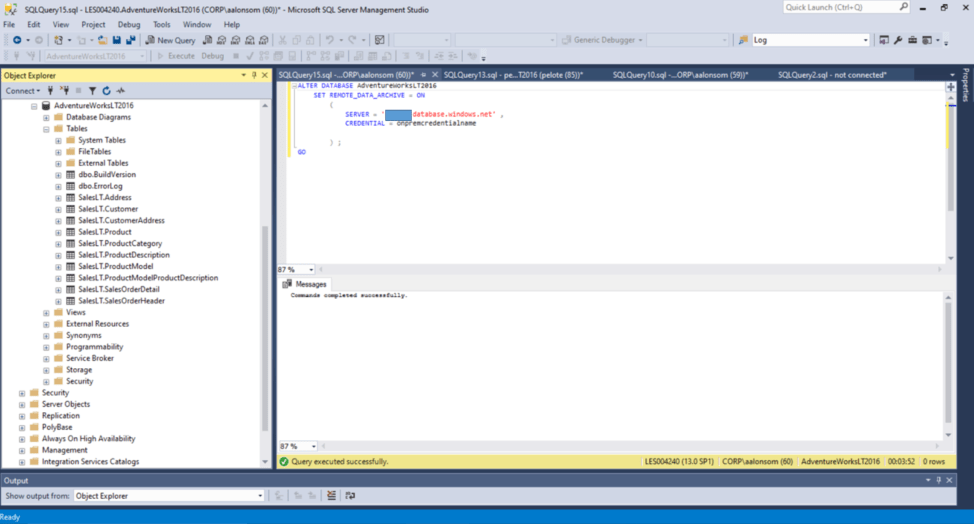Click the Connect Object Explorer plug icon
Image resolution: width=974 pixels, height=524 pixels.
coord(50,91)
